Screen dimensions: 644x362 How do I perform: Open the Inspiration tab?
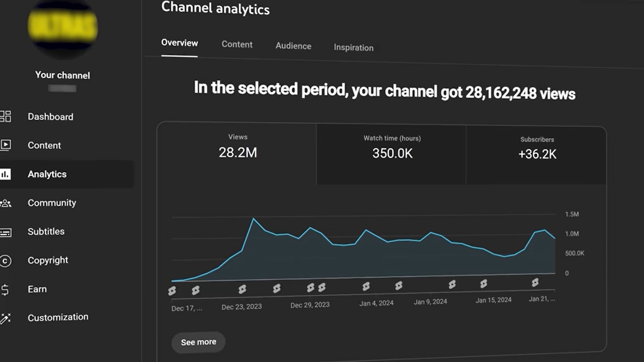click(353, 48)
